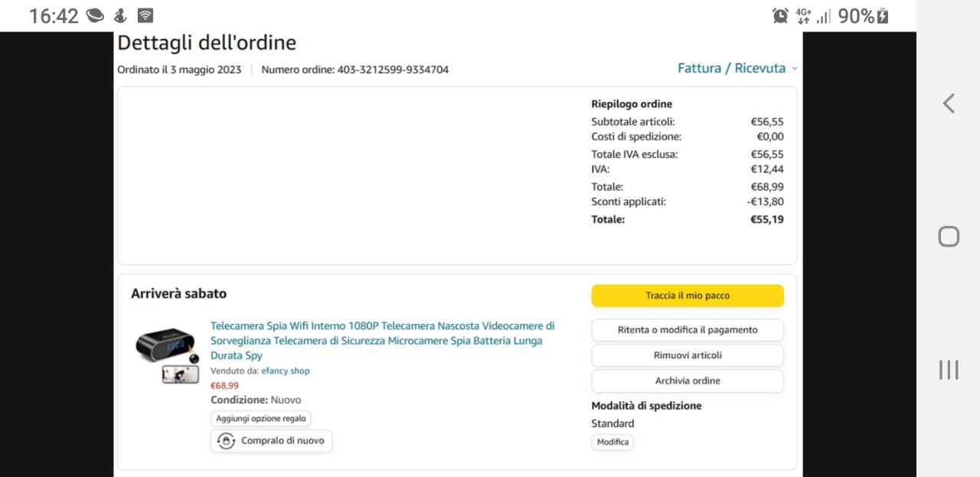Select the Rimuovi articoli button
This screenshot has height=477, width=980.
687,355
